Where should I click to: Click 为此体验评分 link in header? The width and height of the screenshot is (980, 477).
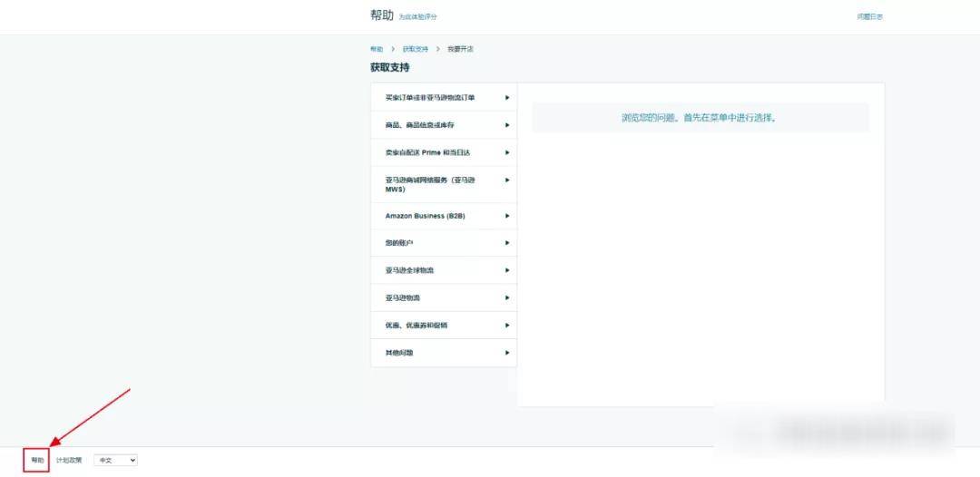tap(418, 17)
